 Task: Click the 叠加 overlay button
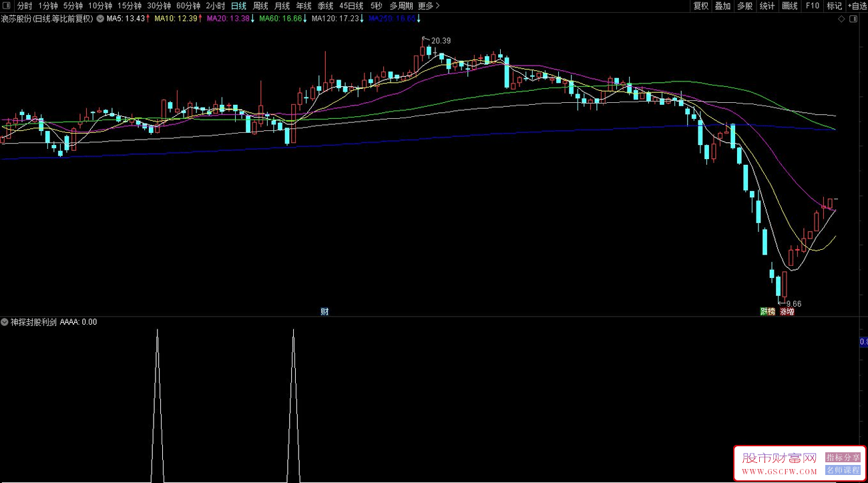point(723,6)
